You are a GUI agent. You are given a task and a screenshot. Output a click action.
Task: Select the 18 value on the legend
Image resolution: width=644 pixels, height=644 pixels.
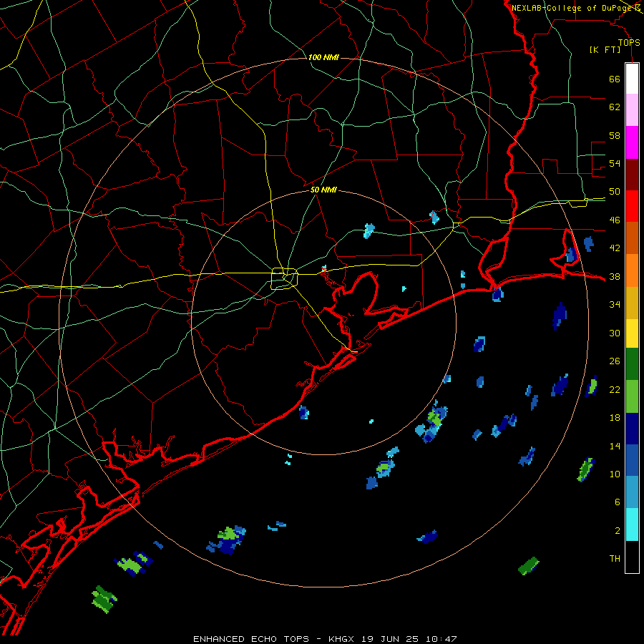point(615,418)
